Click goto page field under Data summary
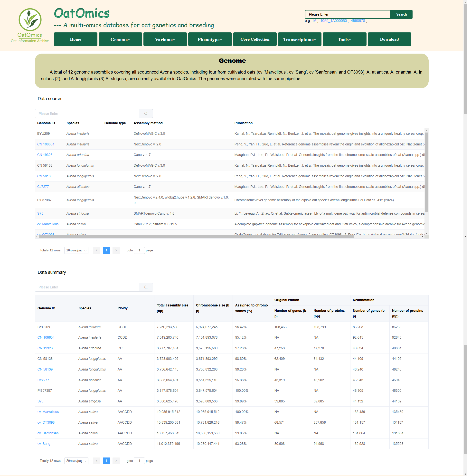Screen dimensions: 471x476 [139, 461]
